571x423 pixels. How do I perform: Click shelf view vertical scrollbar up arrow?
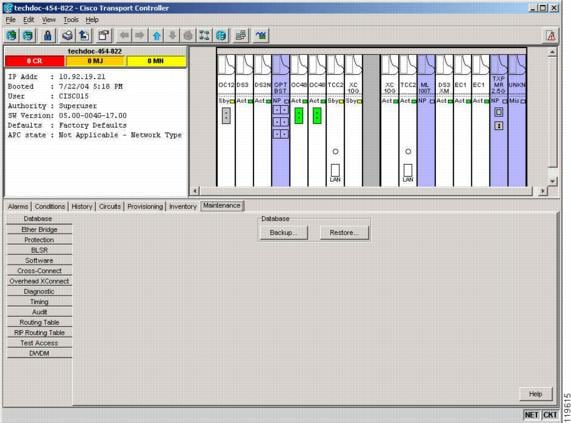pyautogui.click(x=552, y=52)
